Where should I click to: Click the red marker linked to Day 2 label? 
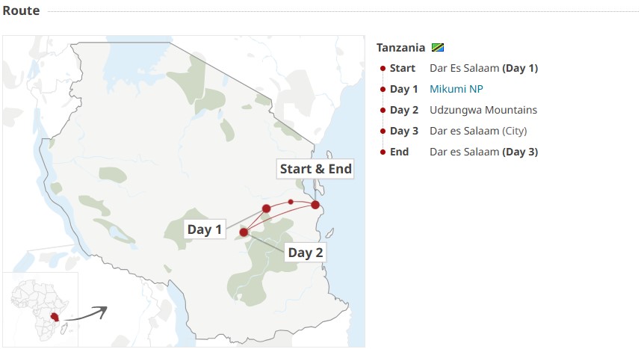[244, 232]
